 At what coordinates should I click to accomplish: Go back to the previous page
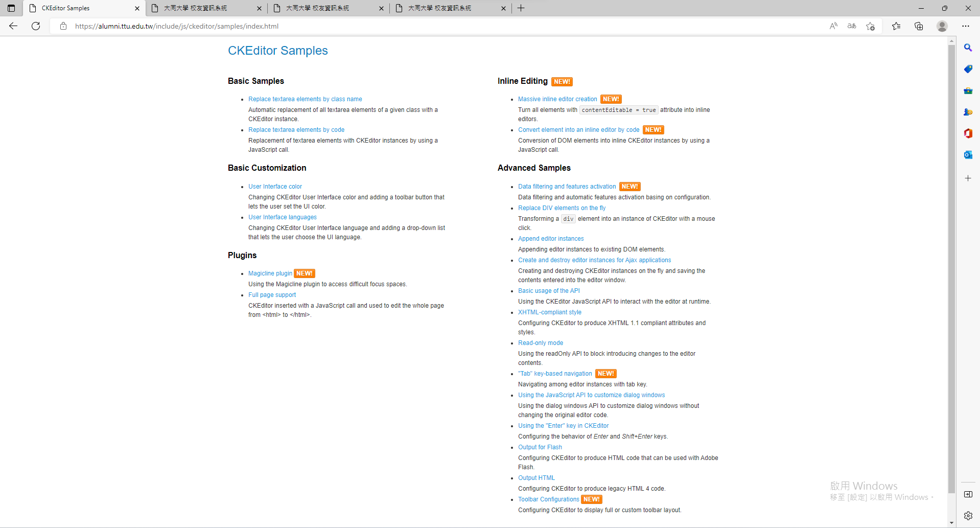pyautogui.click(x=13, y=26)
